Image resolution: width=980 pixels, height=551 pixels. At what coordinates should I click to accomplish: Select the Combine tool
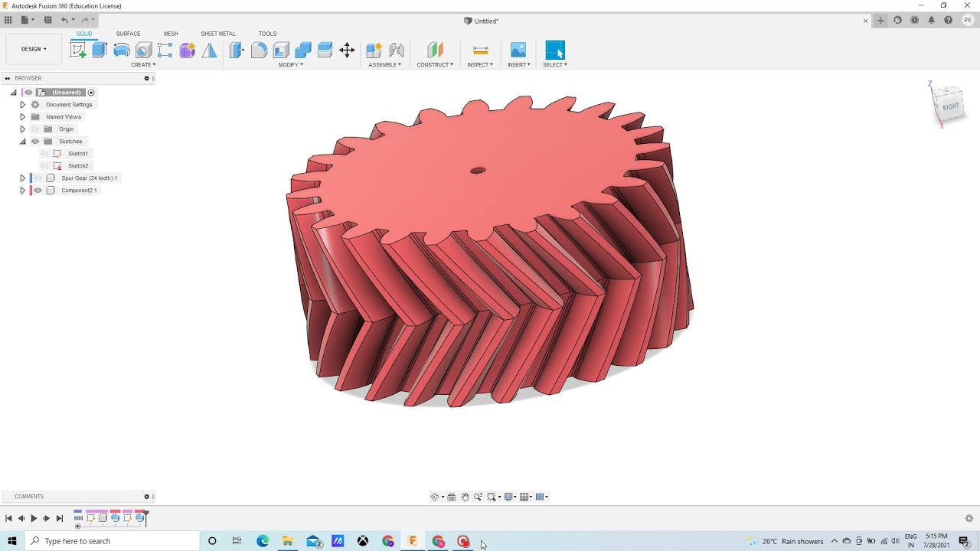303,51
